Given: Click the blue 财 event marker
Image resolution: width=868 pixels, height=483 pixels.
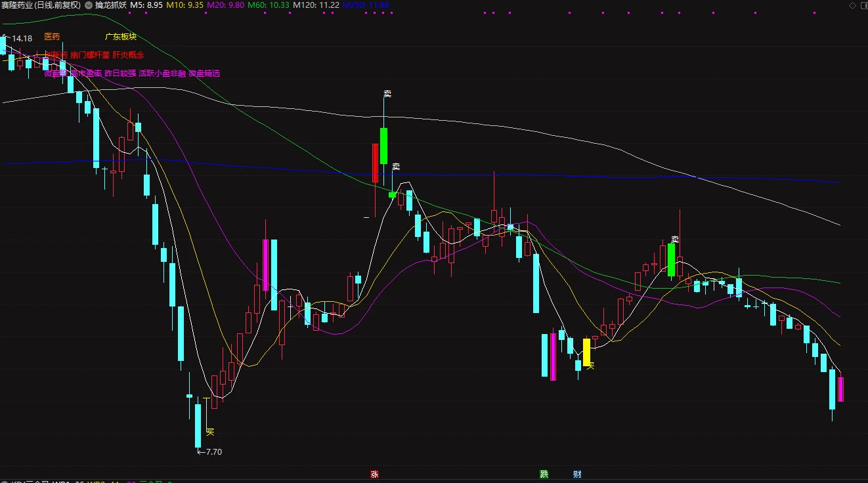Looking at the screenshot, I should (577, 474).
